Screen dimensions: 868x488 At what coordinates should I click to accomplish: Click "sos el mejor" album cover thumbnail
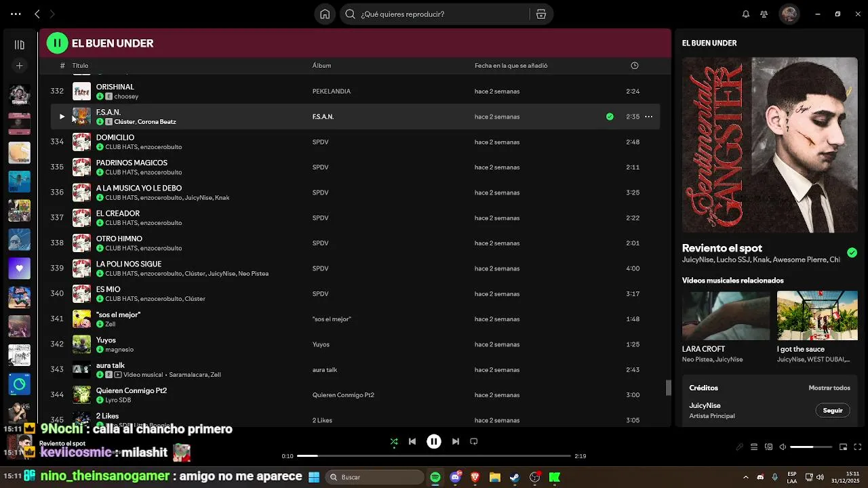81,319
